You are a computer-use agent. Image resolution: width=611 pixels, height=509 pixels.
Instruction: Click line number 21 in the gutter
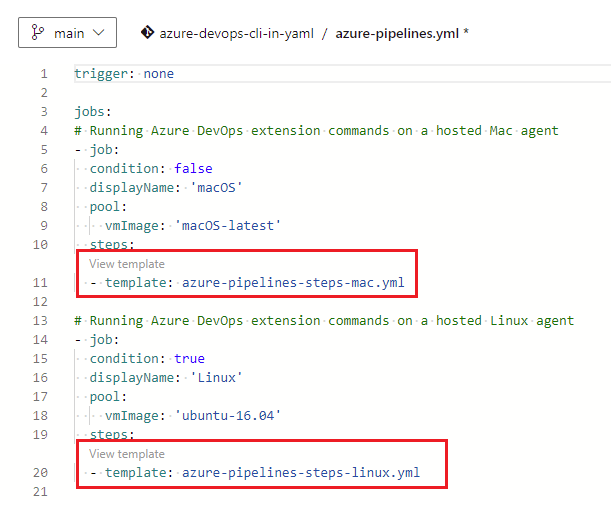coord(39,491)
